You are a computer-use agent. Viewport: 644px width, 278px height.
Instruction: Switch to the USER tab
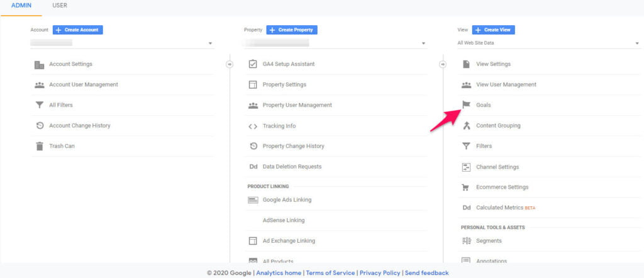60,6
